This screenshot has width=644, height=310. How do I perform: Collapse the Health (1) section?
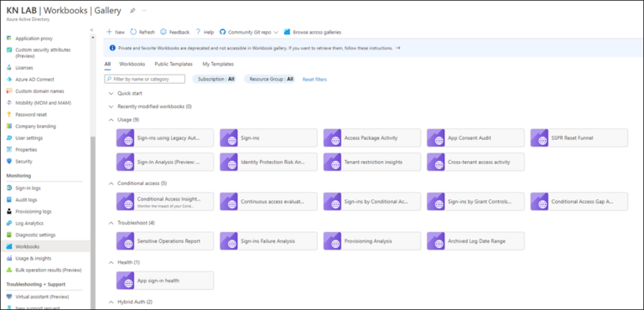[111, 262]
